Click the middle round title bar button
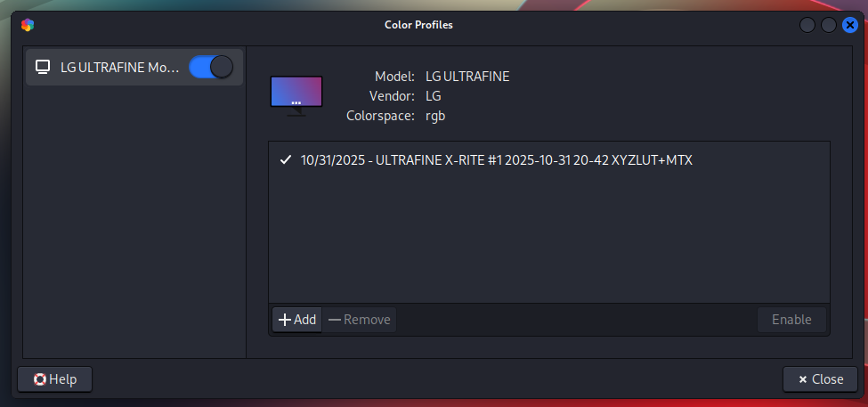Image resolution: width=868 pixels, height=407 pixels. tap(829, 25)
